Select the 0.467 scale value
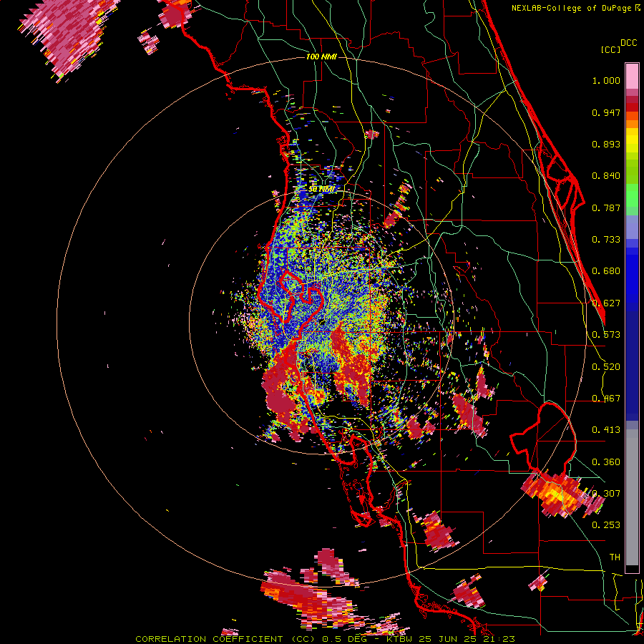The height and width of the screenshot is (644, 644). [606, 399]
